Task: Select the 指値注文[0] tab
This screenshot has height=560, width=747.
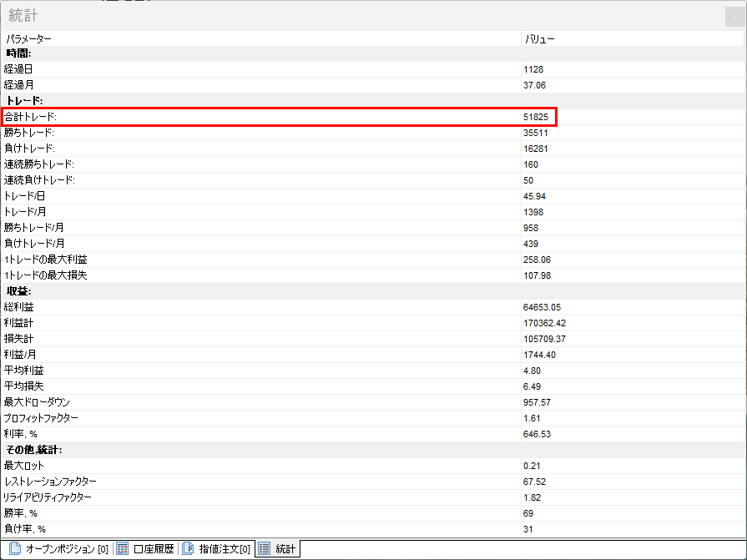Action: tap(224, 549)
